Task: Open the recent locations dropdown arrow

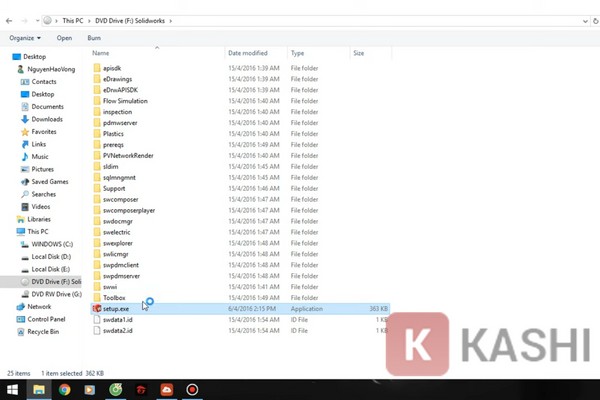Action: coord(37,21)
